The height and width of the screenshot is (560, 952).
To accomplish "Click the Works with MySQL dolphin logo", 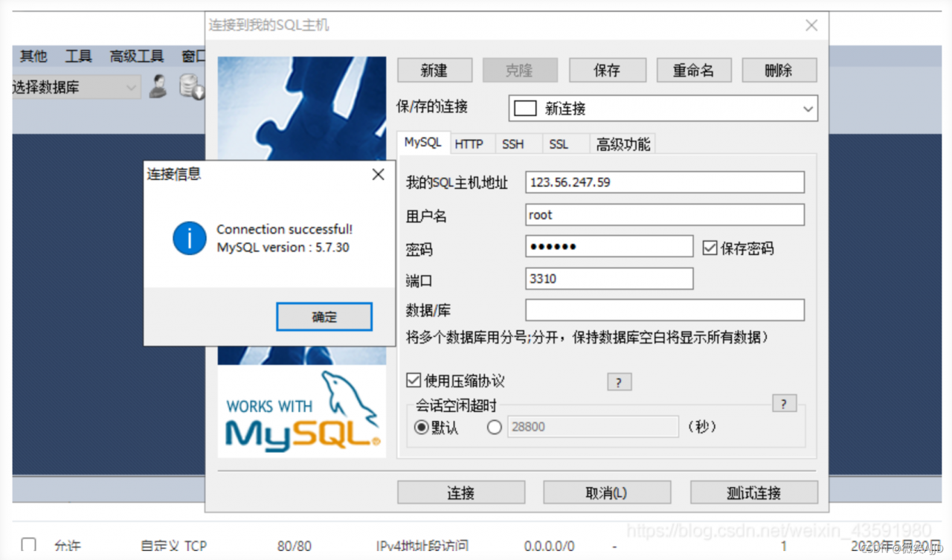I will pos(302,411).
